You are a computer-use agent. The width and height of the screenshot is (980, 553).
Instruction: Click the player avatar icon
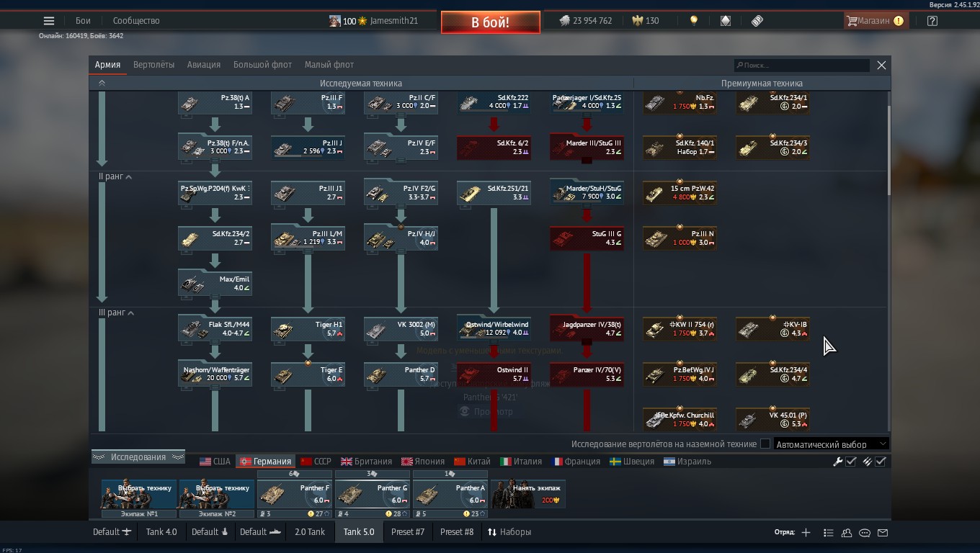(x=334, y=21)
